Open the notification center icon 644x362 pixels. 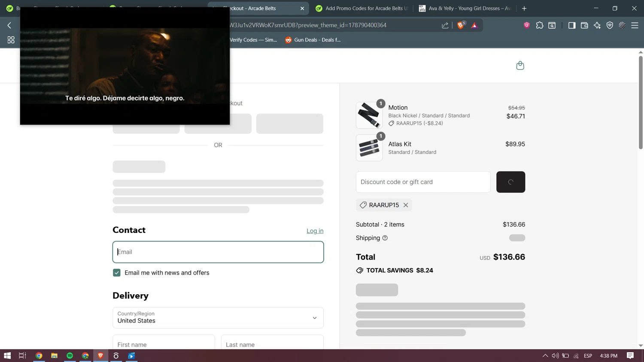630,356
